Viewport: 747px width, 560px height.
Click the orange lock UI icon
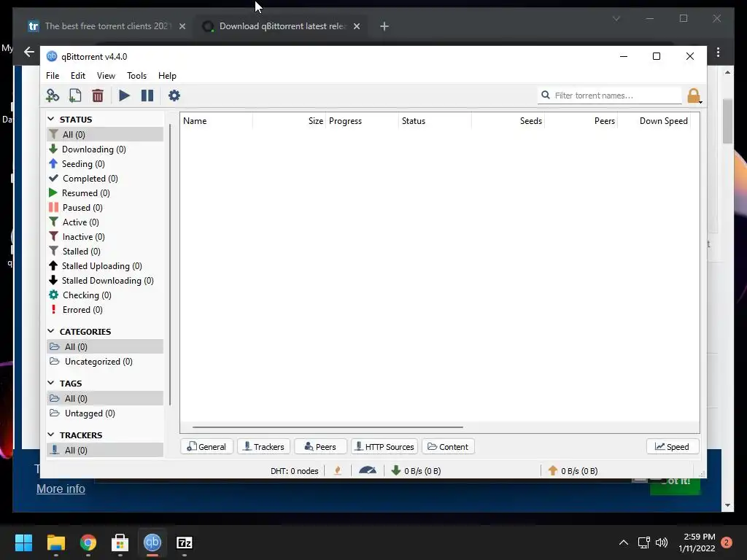click(x=694, y=96)
